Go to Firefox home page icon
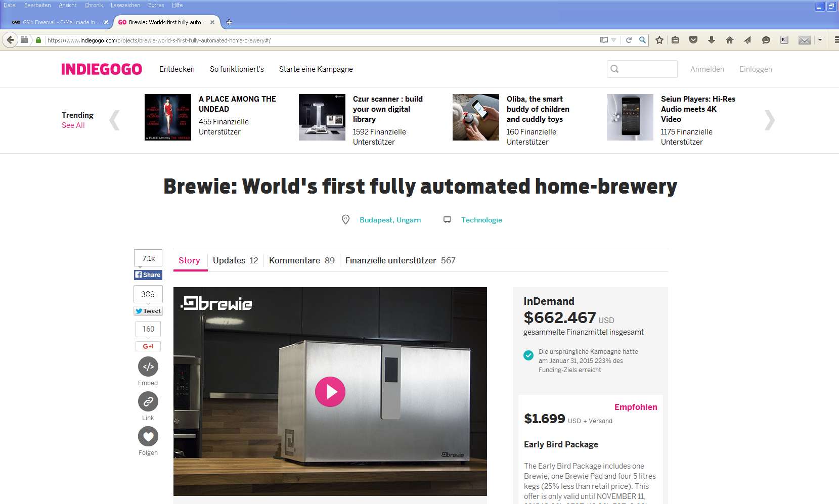 tap(729, 40)
